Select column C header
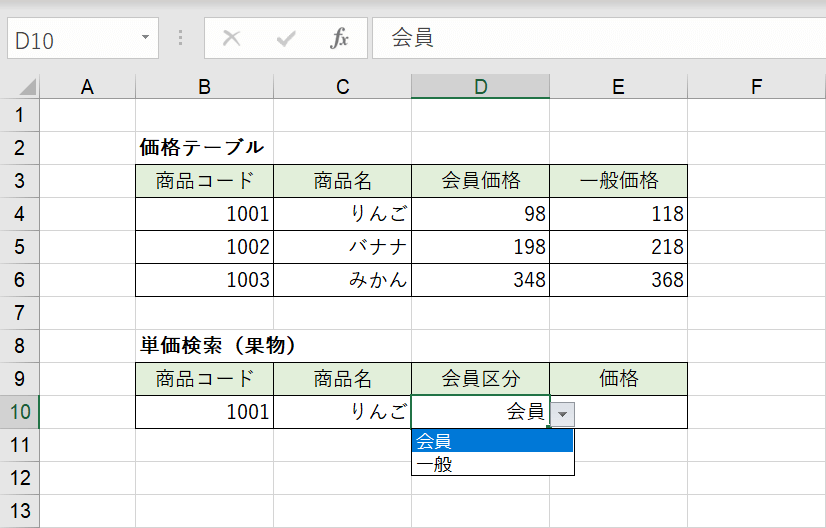Image resolution: width=826 pixels, height=528 pixels. coord(342,86)
